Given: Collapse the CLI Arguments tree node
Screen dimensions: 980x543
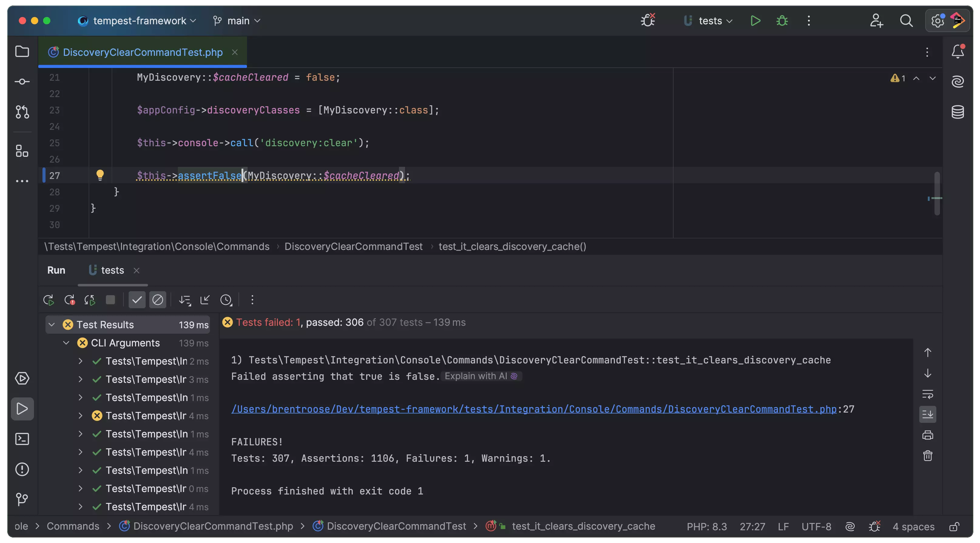Looking at the screenshot, I should pyautogui.click(x=66, y=343).
